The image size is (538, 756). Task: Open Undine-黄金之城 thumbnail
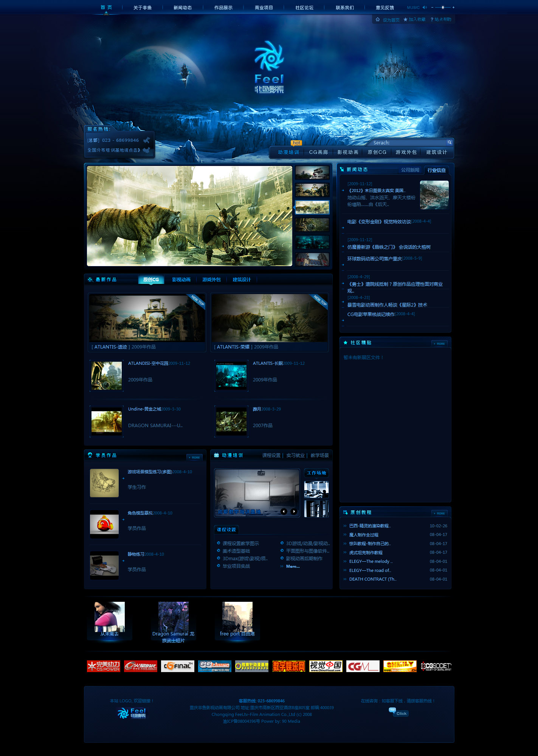(x=107, y=421)
